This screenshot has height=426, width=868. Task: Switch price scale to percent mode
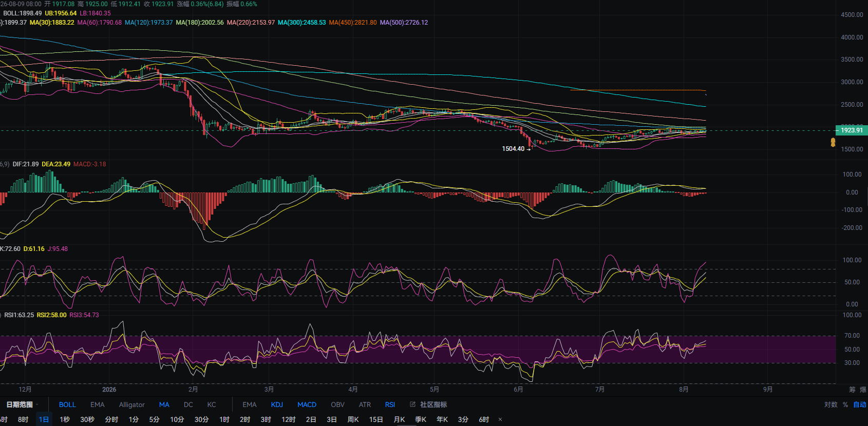click(x=845, y=404)
